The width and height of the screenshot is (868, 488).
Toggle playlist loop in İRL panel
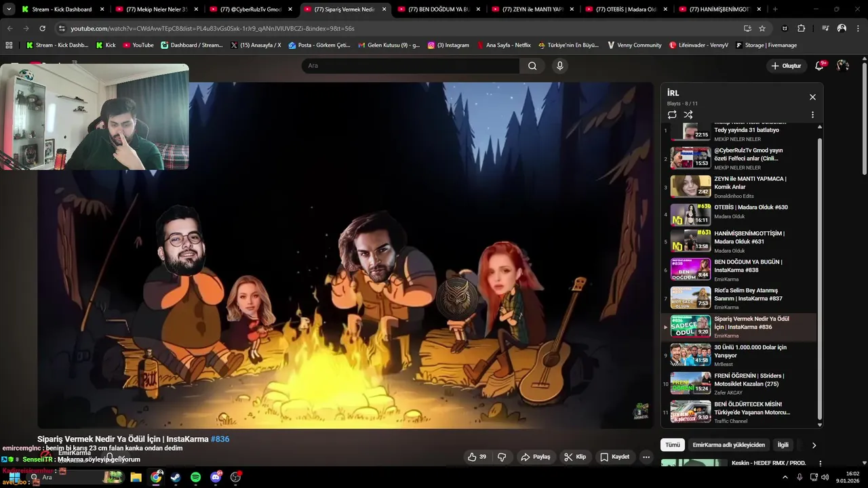coord(672,115)
